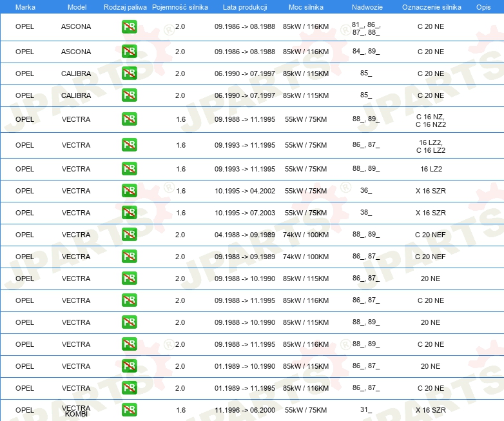
Task: Click the fuel icon in the VECTRA body 38_ row
Action: point(129,212)
